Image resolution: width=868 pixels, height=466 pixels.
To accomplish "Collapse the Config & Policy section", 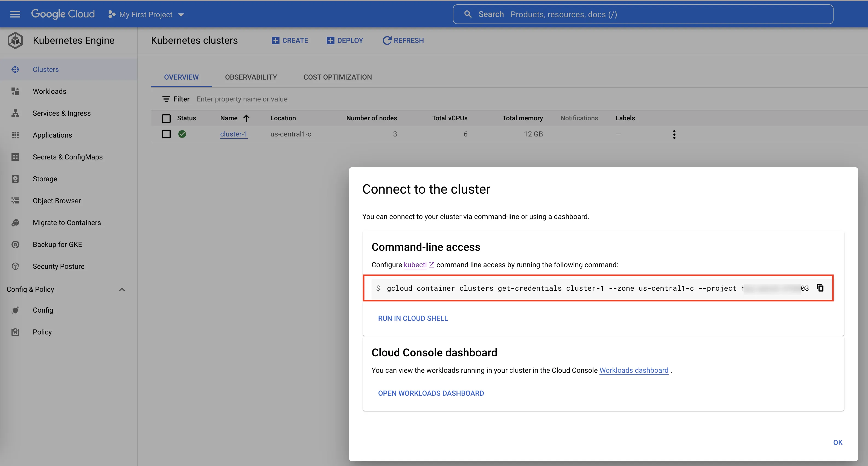I will pos(122,289).
